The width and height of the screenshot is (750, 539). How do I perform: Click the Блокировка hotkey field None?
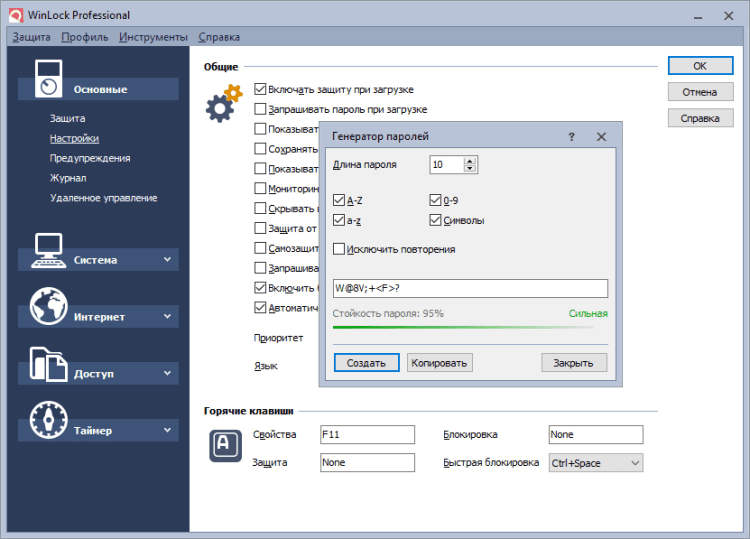(596, 434)
